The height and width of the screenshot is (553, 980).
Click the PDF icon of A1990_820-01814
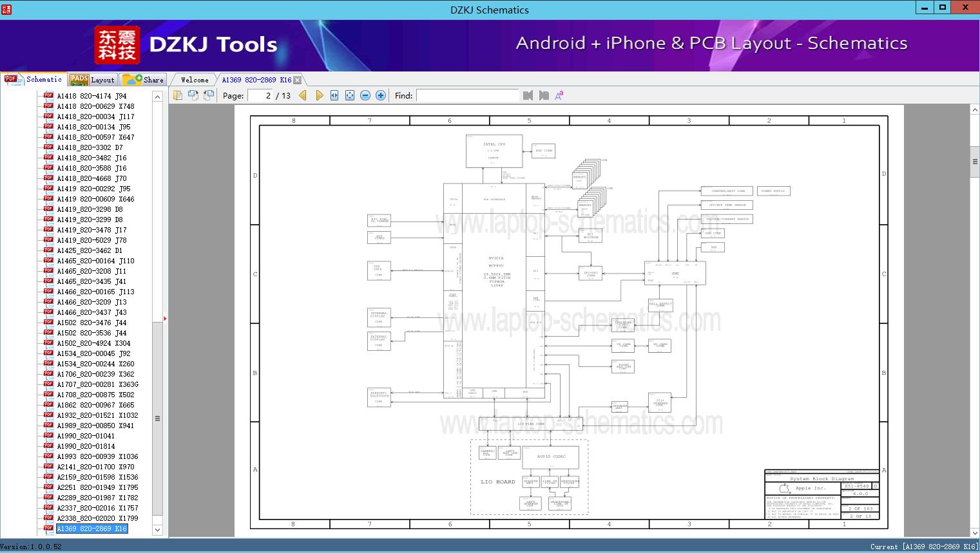tap(48, 446)
